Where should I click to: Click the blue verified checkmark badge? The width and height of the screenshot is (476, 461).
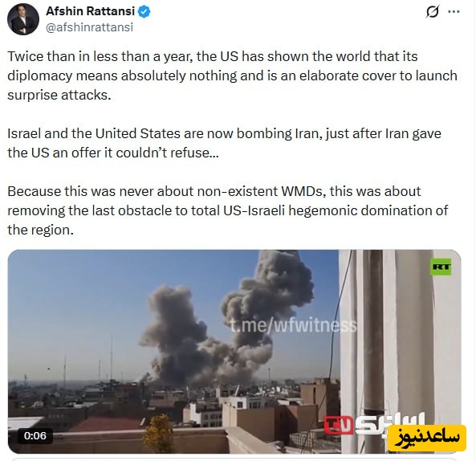click(x=144, y=11)
